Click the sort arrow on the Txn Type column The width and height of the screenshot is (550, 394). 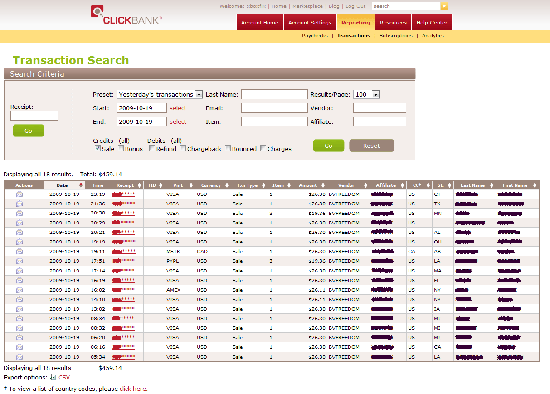tap(263, 185)
